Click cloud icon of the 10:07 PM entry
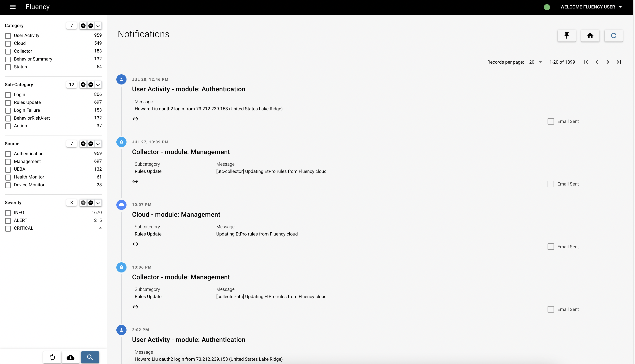Image resolution: width=635 pixels, height=364 pixels. click(x=121, y=205)
